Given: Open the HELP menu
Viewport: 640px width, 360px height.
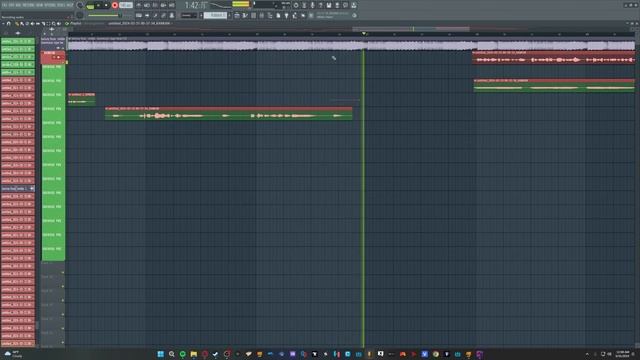Looking at the screenshot, I should [x=69, y=5].
